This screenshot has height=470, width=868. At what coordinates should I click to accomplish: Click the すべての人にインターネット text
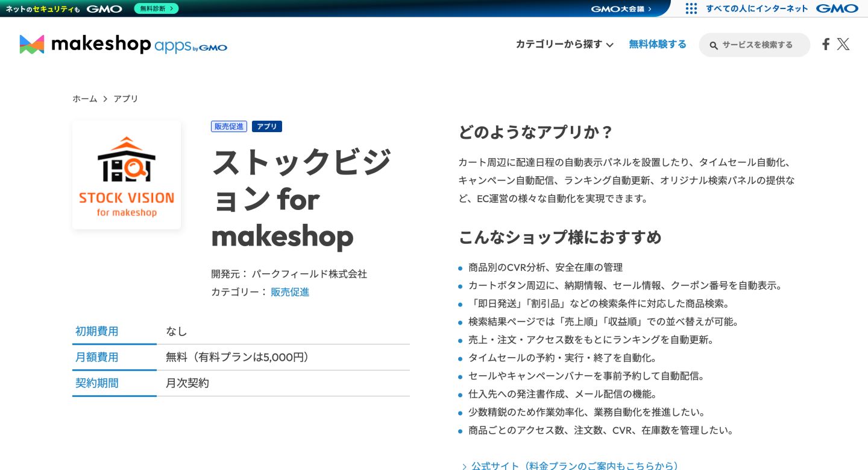(x=756, y=8)
